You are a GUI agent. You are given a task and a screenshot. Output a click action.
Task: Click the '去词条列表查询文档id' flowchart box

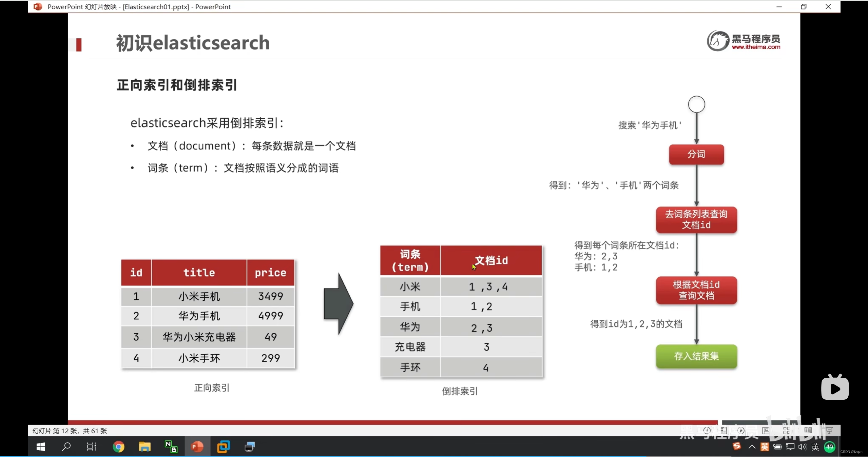696,220
